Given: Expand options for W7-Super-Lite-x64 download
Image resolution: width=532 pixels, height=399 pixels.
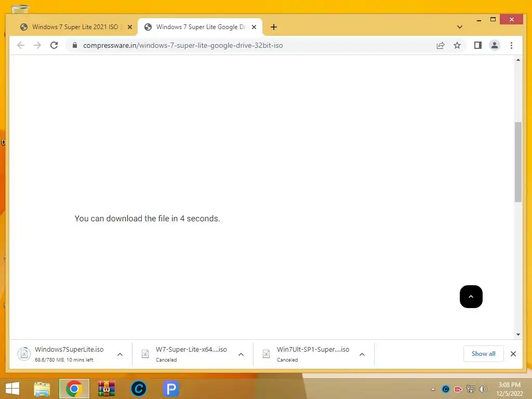Looking at the screenshot, I should 241,354.
